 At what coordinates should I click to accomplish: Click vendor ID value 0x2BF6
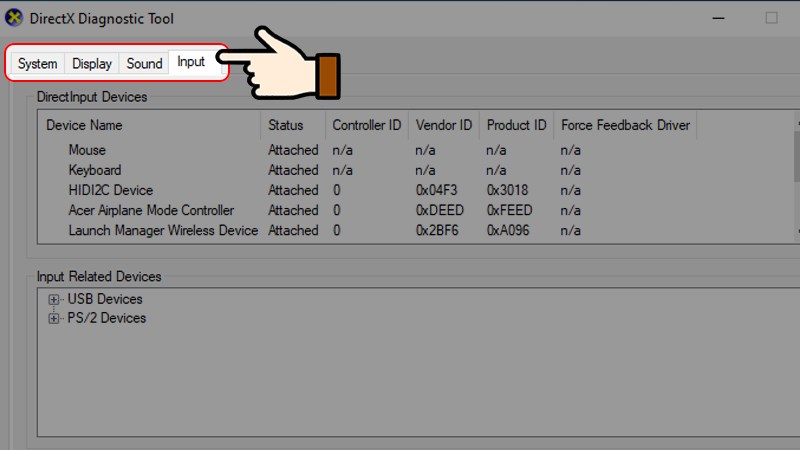pyautogui.click(x=437, y=231)
